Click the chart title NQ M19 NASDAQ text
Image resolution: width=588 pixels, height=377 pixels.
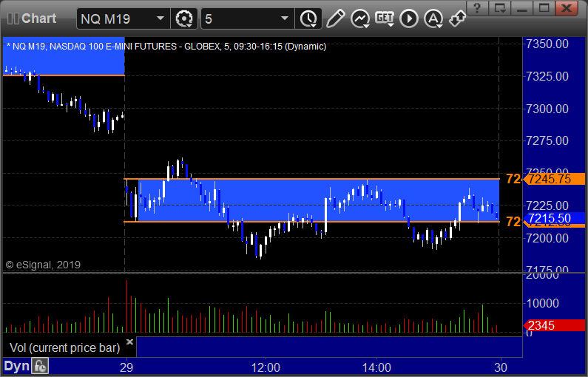point(166,47)
